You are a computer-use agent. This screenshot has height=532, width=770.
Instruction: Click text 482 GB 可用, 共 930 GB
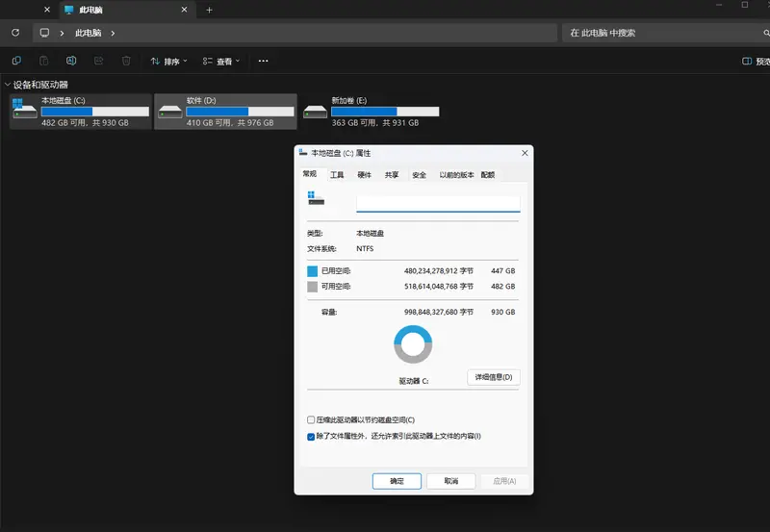[x=85, y=123]
